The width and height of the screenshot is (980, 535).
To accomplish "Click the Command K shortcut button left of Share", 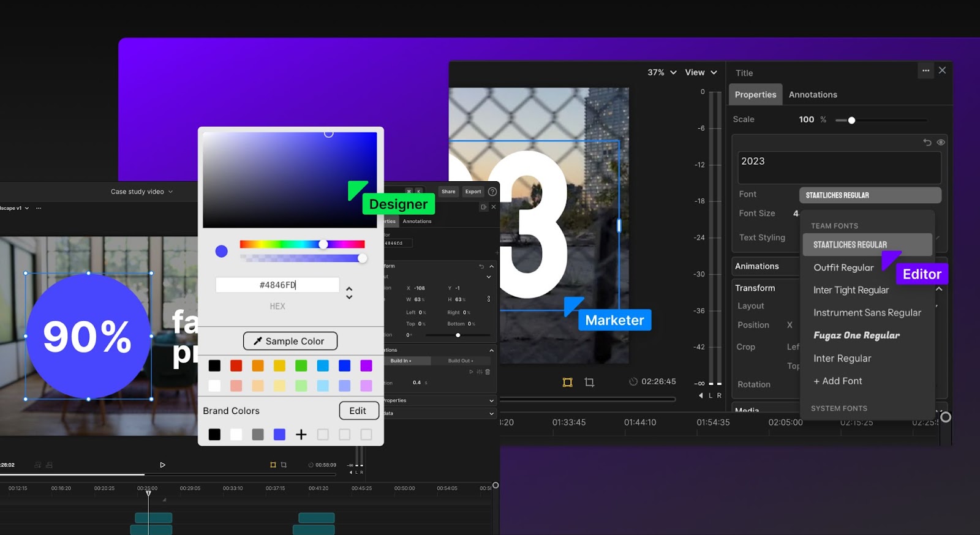I will pyautogui.click(x=414, y=192).
